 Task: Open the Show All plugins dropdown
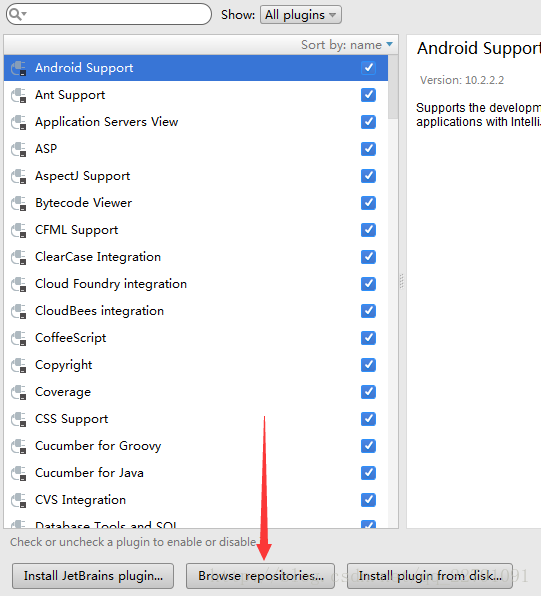click(301, 15)
